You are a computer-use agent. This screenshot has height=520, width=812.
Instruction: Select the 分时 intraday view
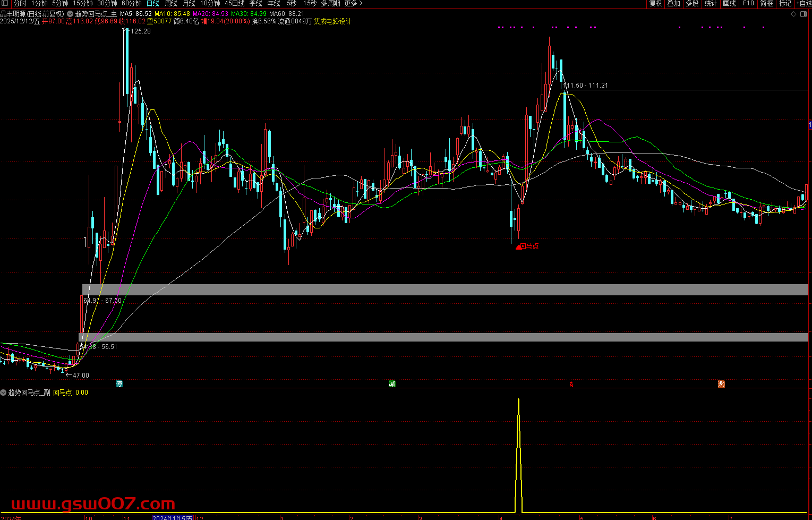[x=20, y=4]
